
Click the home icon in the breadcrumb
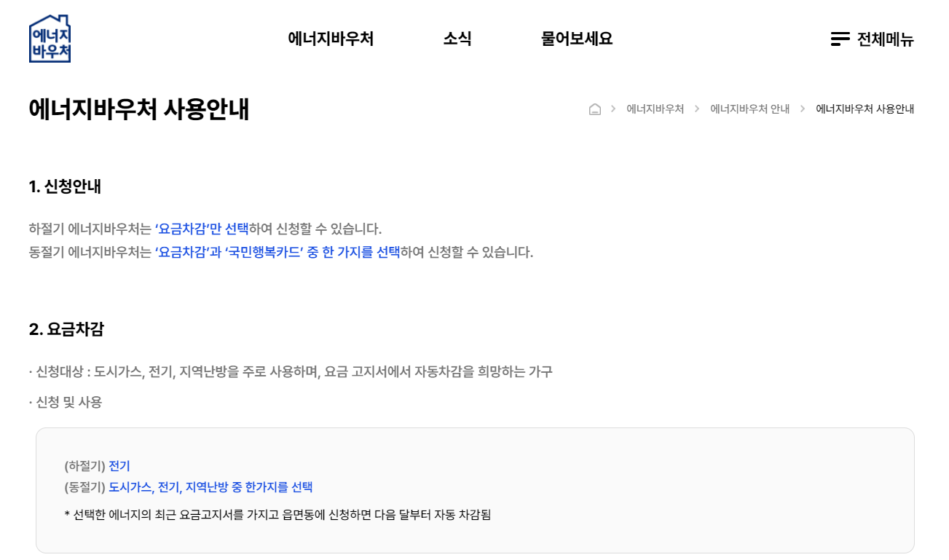click(x=595, y=109)
